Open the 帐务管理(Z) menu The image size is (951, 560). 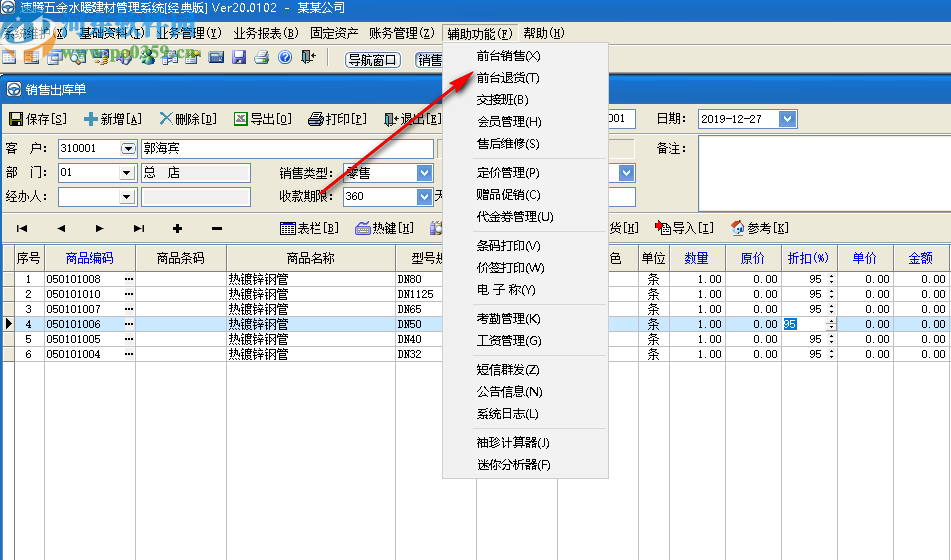[x=402, y=33]
